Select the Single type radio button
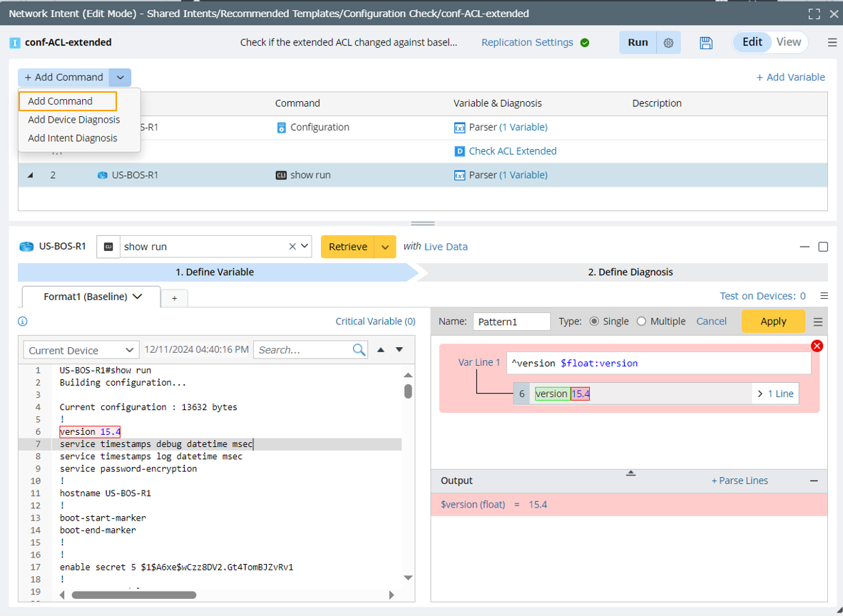This screenshot has width=843, height=616. (x=594, y=322)
